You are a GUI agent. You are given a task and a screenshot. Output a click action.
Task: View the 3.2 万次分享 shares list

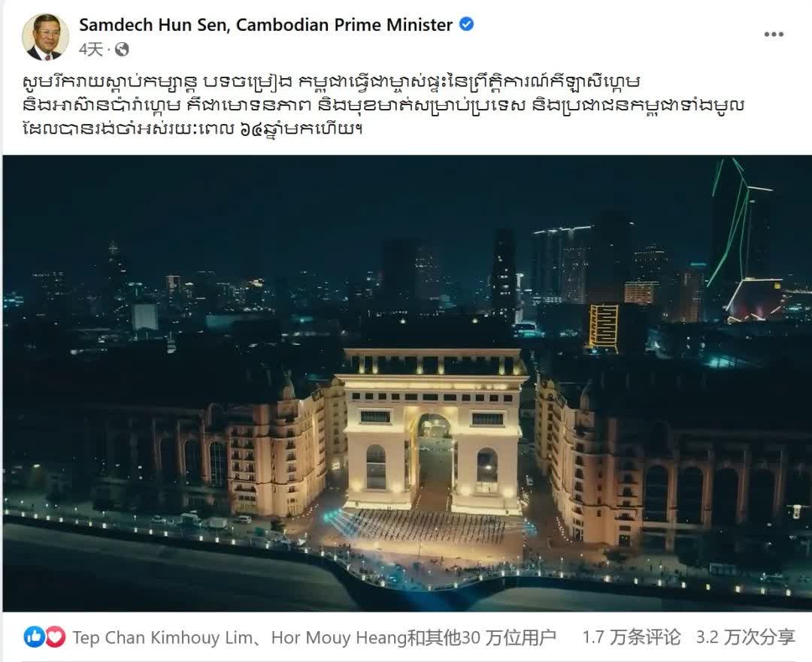745,637
